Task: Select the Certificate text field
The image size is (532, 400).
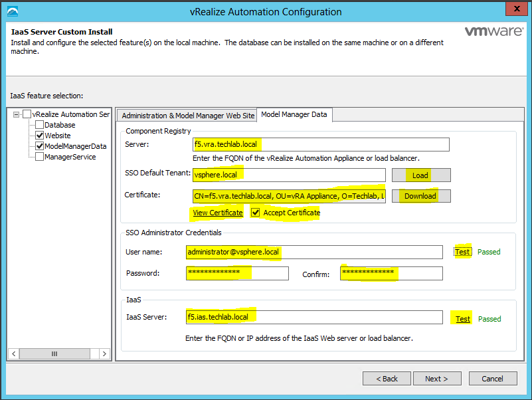Action: [x=289, y=196]
